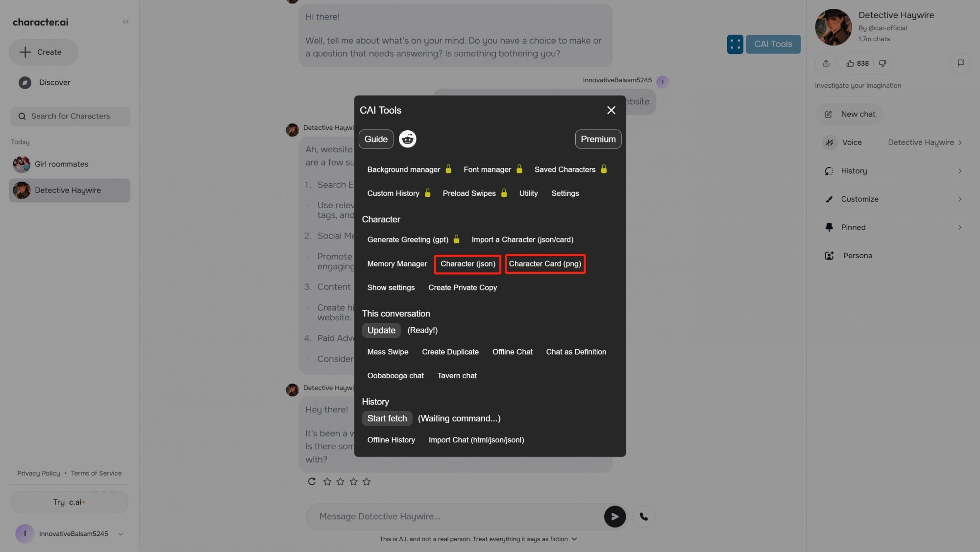This screenshot has height=552, width=980.
Task: Click Mass Swipe
Action: (x=388, y=352)
